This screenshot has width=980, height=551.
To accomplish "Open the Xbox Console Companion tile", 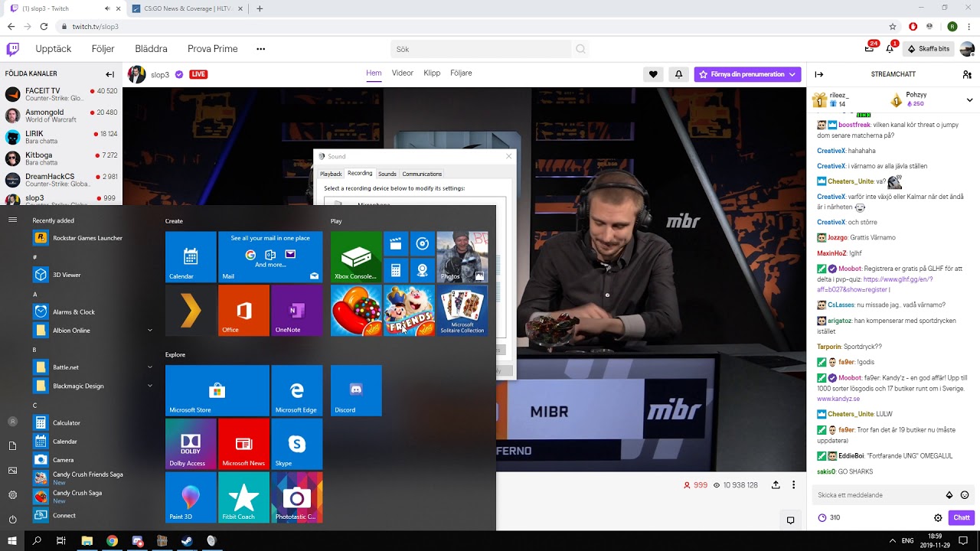I will click(x=356, y=257).
